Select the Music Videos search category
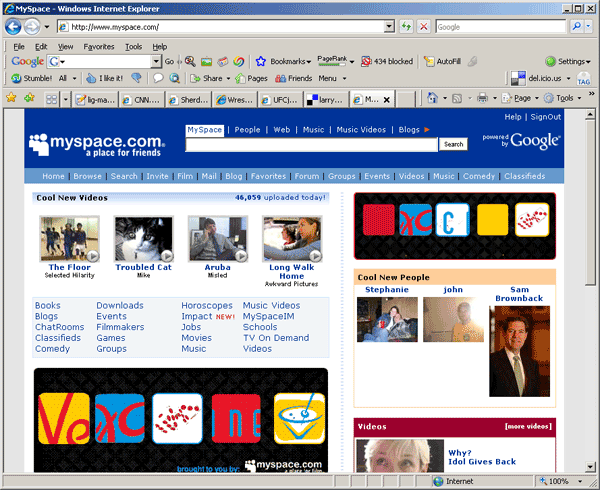 point(361,130)
